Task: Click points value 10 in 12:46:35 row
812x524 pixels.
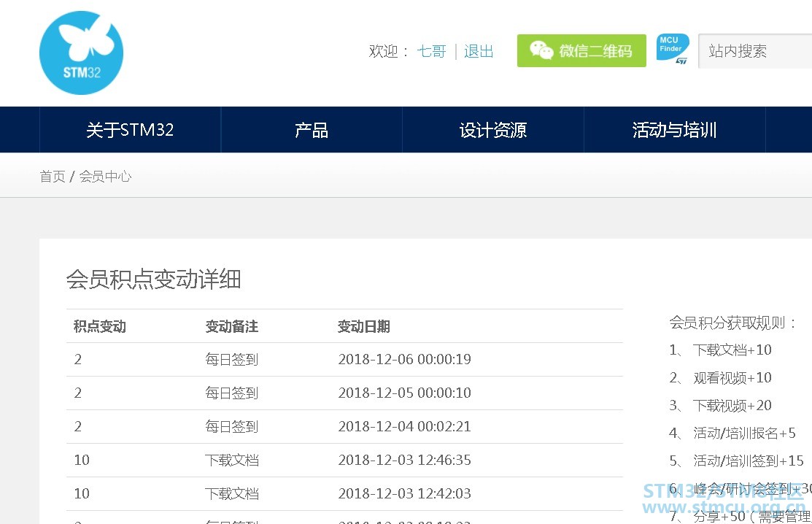Action: (82, 460)
